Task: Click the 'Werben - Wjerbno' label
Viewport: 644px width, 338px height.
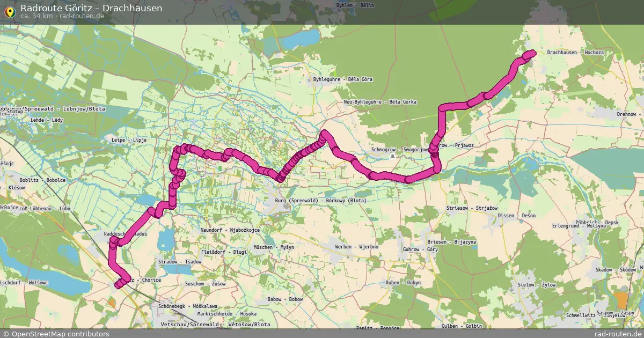Action: pyautogui.click(x=357, y=247)
